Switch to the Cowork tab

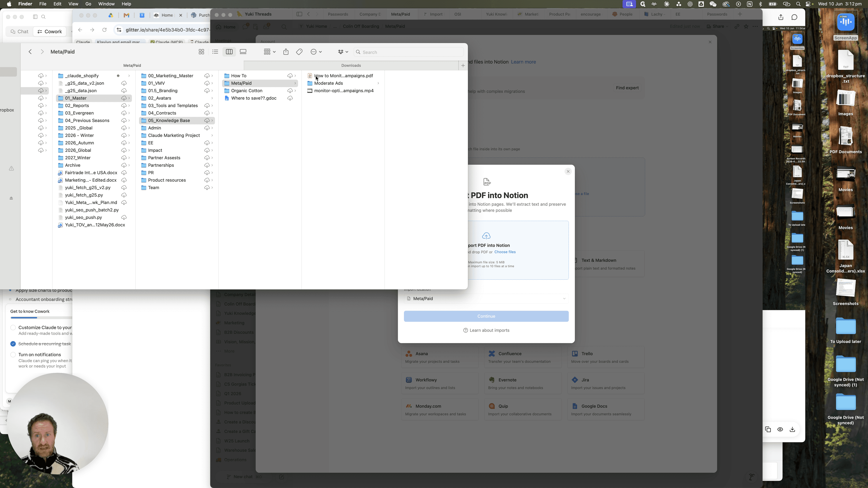click(50, 32)
